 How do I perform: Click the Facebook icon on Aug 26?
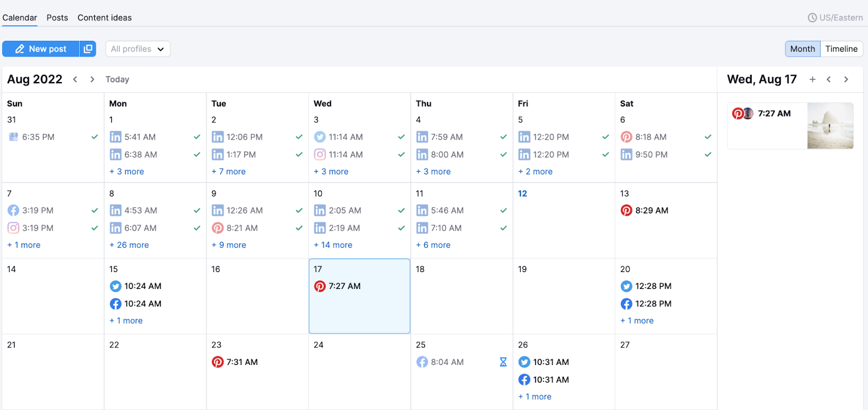tap(524, 380)
